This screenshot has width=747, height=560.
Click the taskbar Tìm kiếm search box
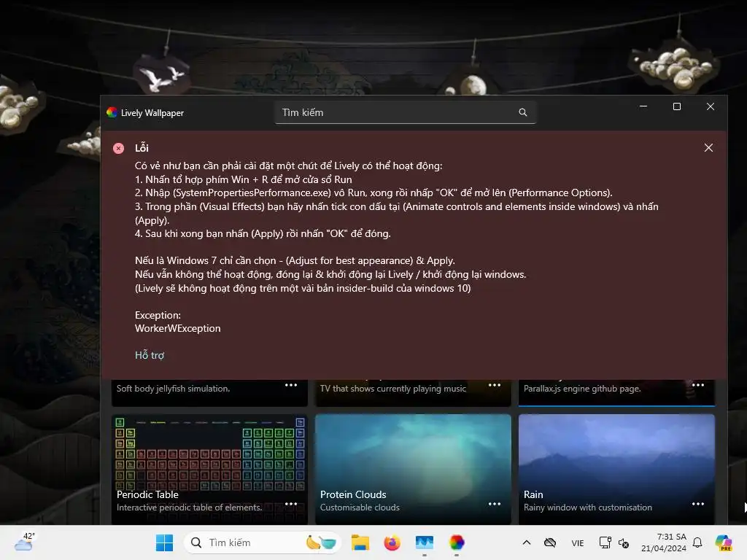pyautogui.click(x=263, y=542)
